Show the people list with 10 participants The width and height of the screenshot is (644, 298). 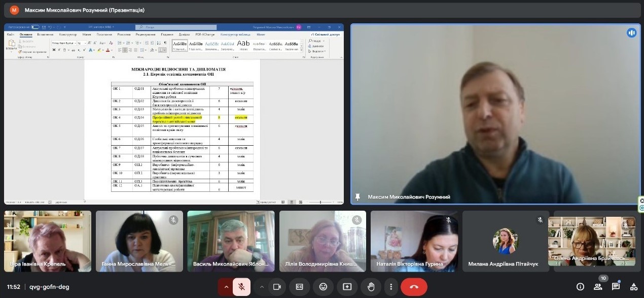598,287
